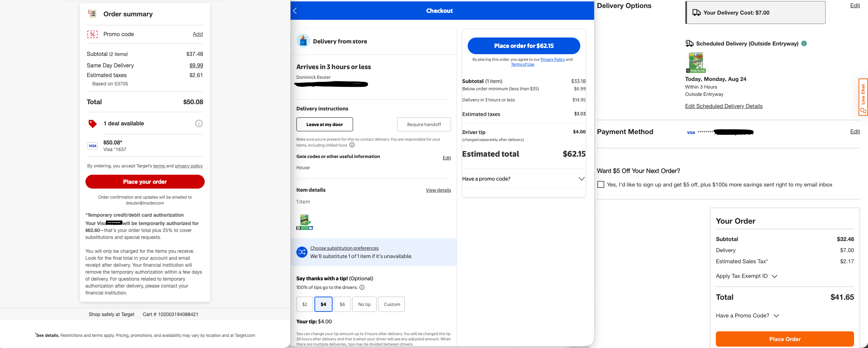The image size is (868, 348).
Task: Click the truck icon beside Your Delivery Cost
Action: (x=696, y=13)
